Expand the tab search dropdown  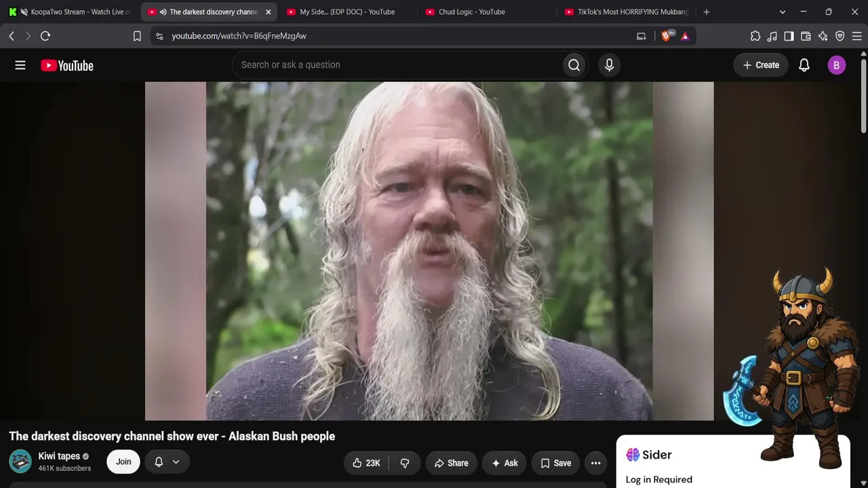783,12
